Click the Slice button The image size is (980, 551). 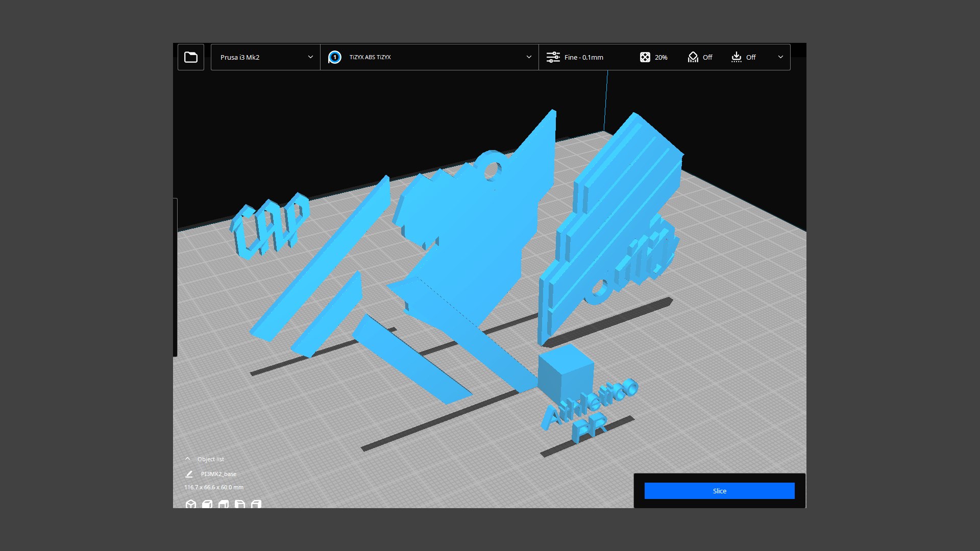point(719,491)
